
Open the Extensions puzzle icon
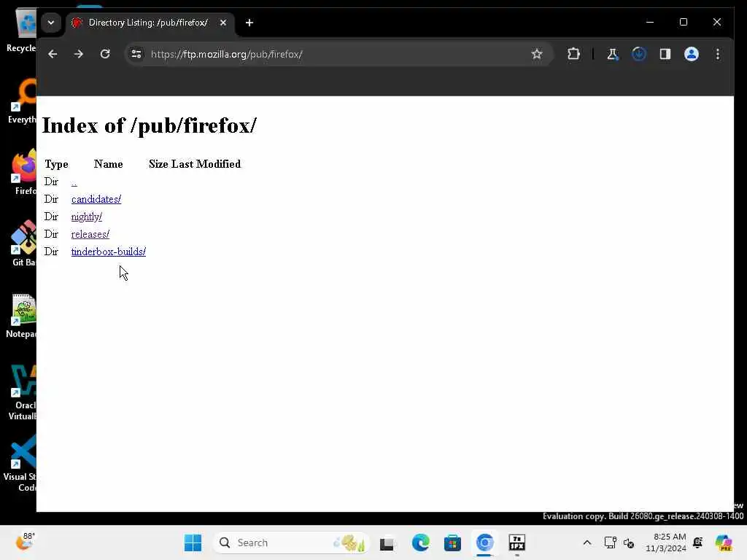point(573,54)
